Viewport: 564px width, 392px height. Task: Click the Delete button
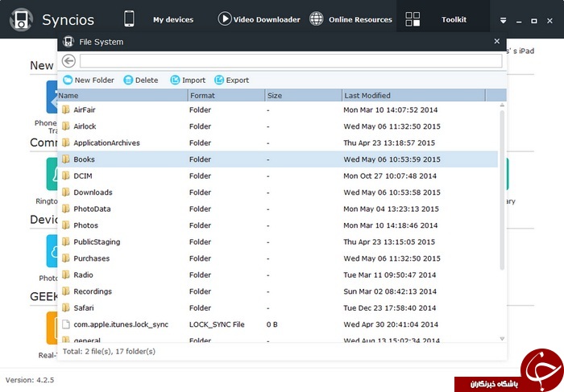point(141,80)
